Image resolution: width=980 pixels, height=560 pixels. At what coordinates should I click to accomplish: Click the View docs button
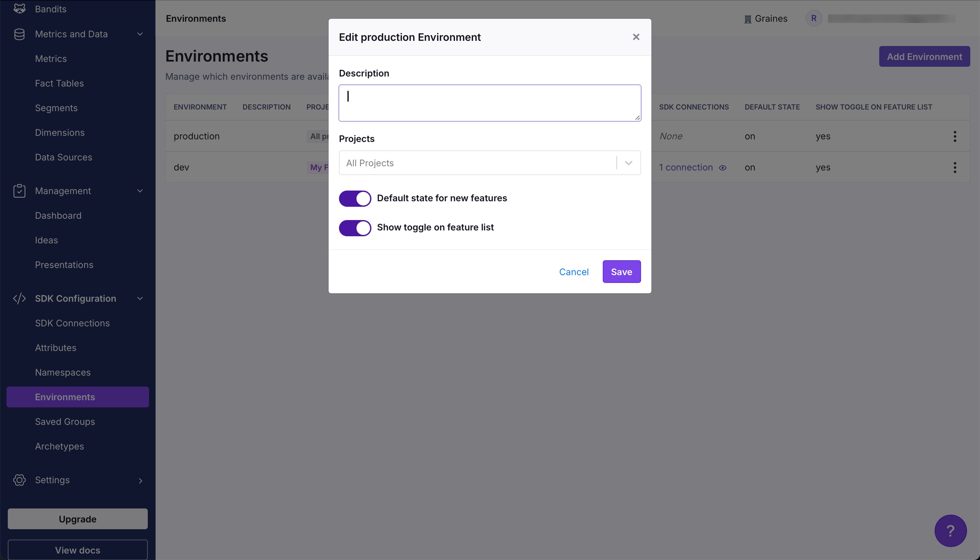coord(77,550)
